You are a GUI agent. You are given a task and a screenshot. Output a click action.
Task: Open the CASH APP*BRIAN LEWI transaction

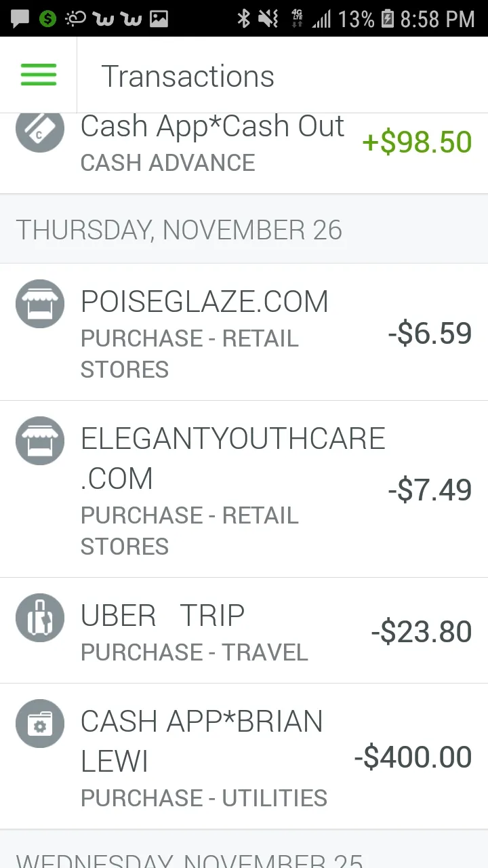click(244, 757)
